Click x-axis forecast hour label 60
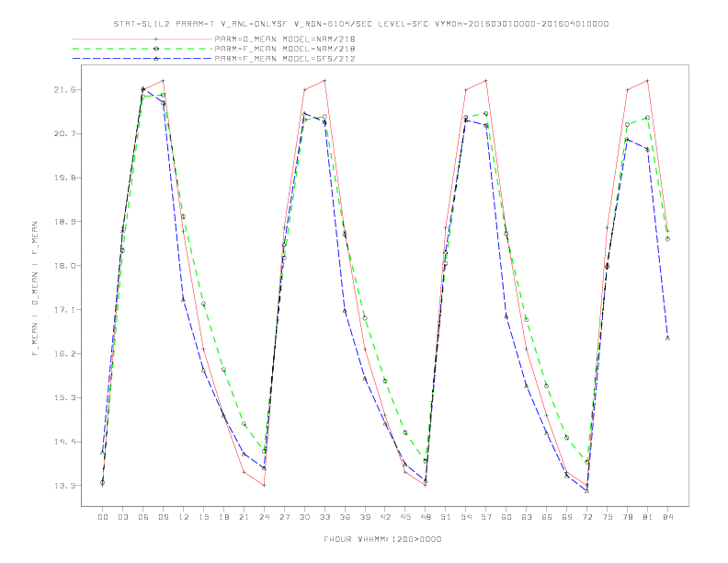Screen dimensions: 728x563 [x=506, y=517]
